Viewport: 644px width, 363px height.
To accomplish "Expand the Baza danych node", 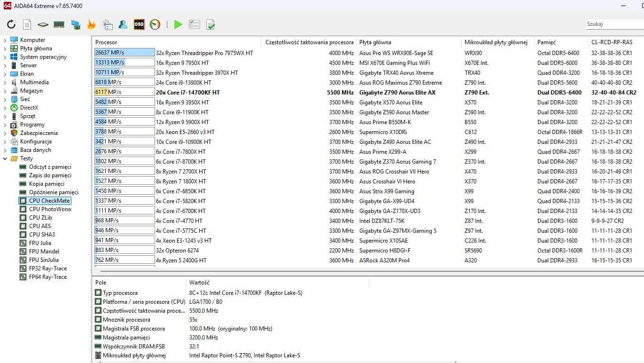I will (5, 150).
